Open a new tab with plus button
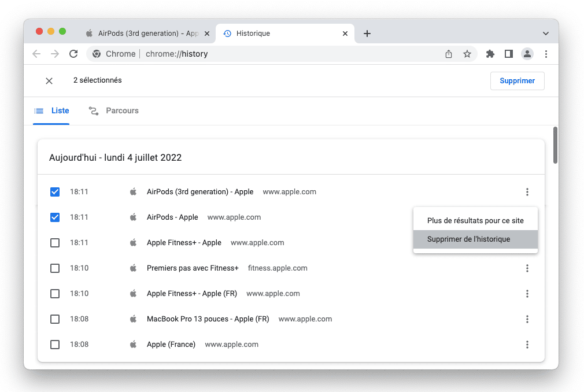The image size is (584, 392). [x=367, y=34]
